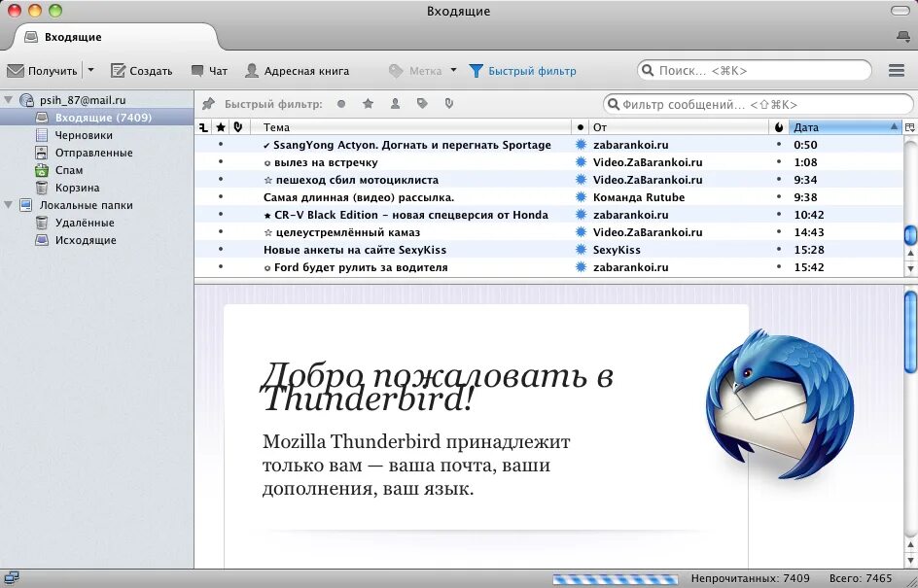This screenshot has width=918, height=588.
Task: Click the preview pane scrollbar thumb
Action: (910, 331)
